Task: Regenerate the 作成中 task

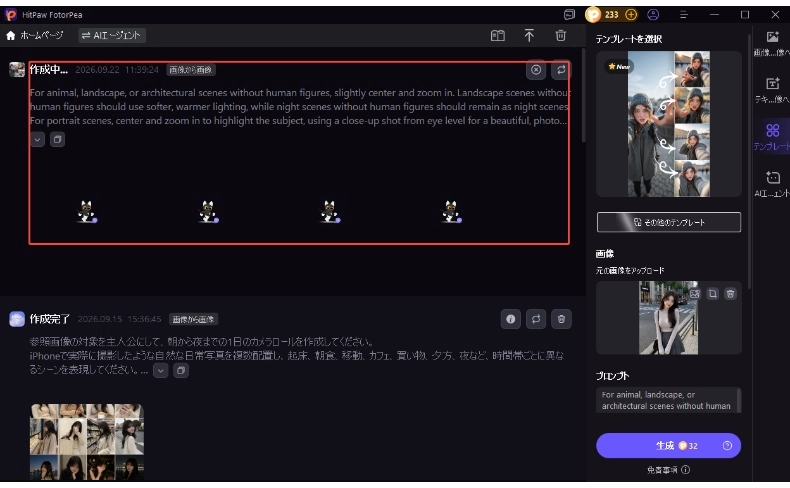Action: click(x=561, y=70)
